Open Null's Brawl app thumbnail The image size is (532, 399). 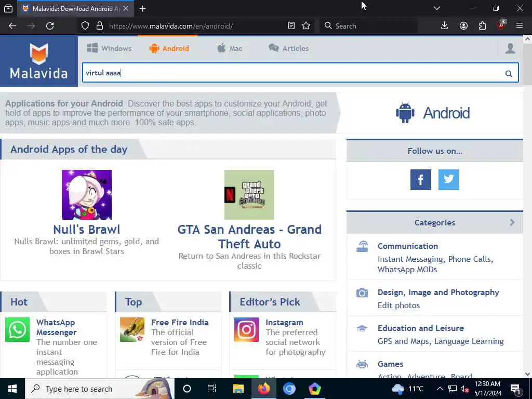pos(87,195)
